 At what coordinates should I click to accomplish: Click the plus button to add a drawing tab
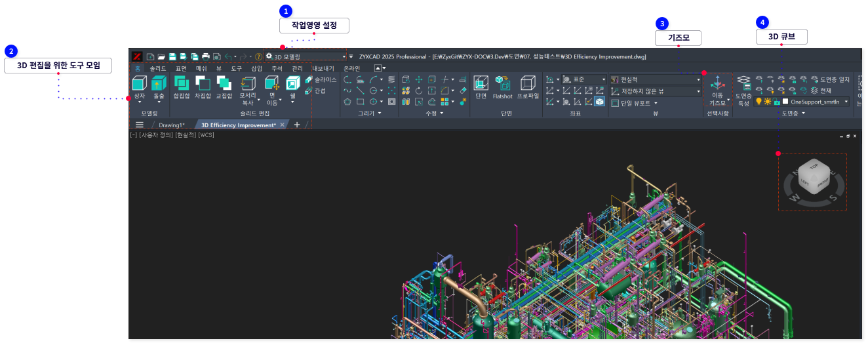pos(296,125)
